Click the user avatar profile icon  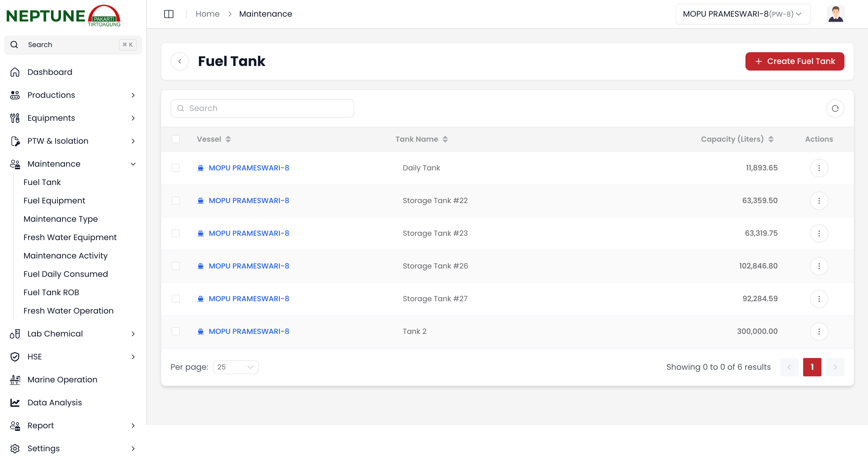[x=835, y=14]
